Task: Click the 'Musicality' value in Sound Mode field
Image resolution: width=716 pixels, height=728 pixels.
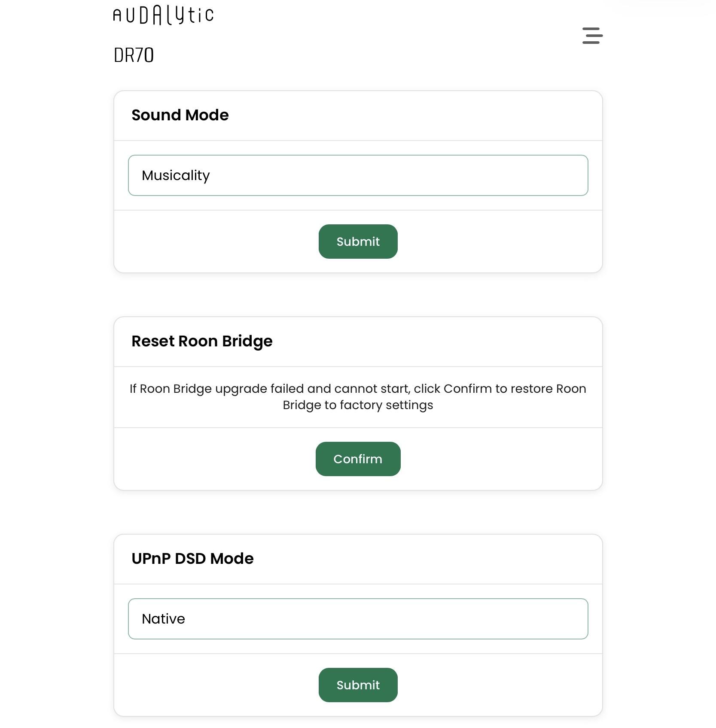Action: point(176,175)
